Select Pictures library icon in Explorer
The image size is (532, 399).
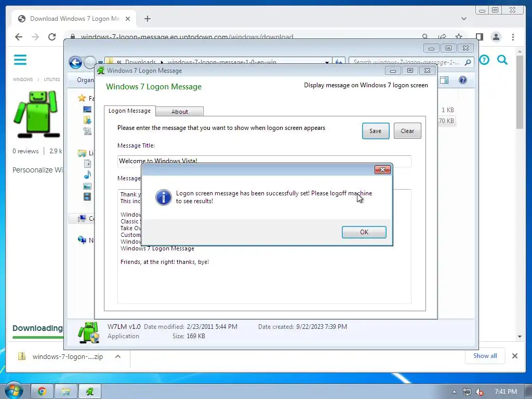[87, 186]
